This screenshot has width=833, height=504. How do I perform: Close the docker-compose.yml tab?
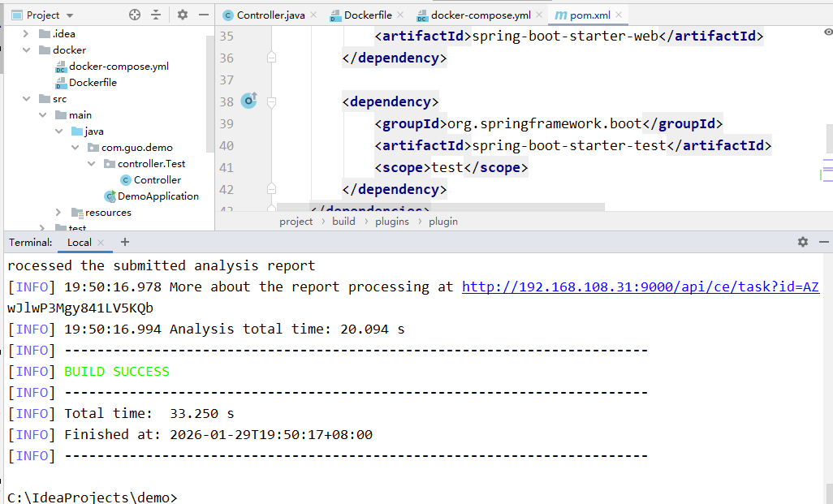point(538,15)
